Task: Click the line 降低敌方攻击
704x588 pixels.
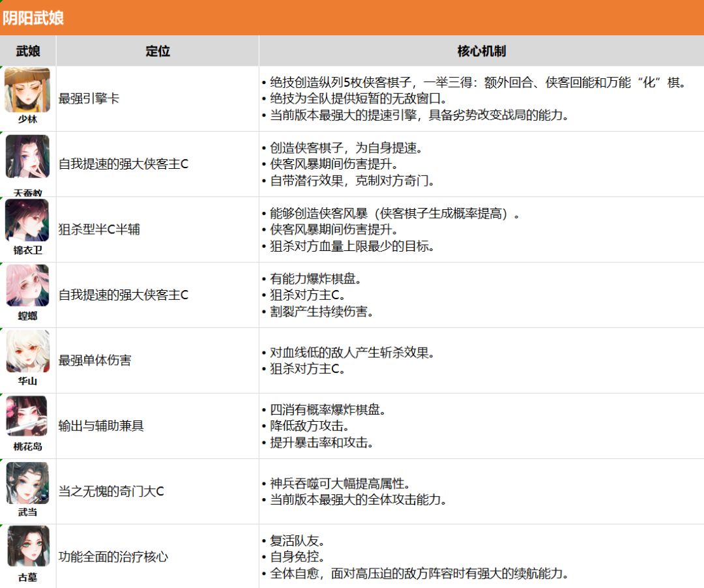Action: (x=306, y=426)
